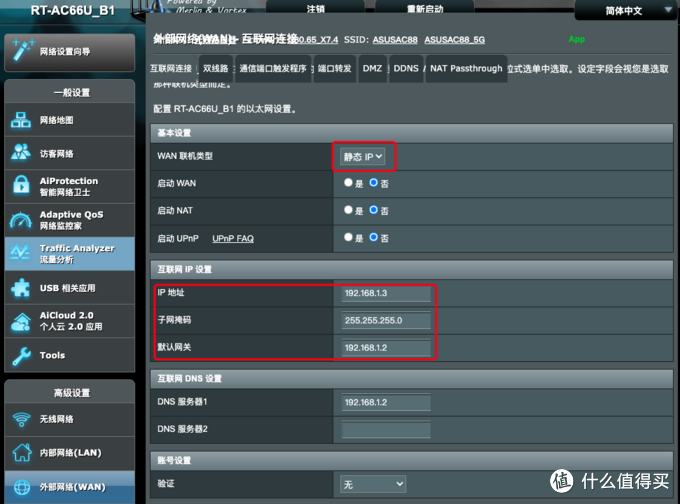Click the AiCloud 2.0 cloud icon

click(22, 321)
